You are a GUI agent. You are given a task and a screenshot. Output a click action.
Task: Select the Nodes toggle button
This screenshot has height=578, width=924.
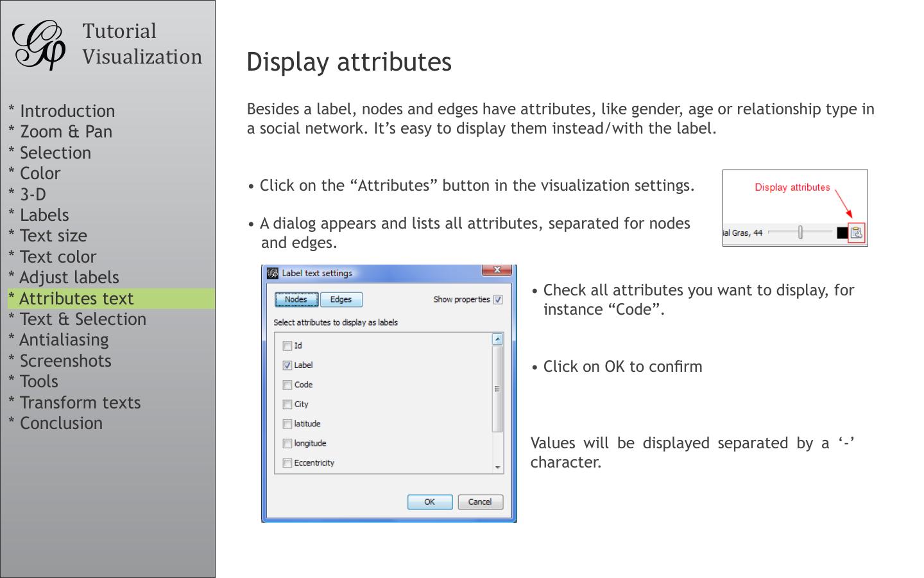296,299
